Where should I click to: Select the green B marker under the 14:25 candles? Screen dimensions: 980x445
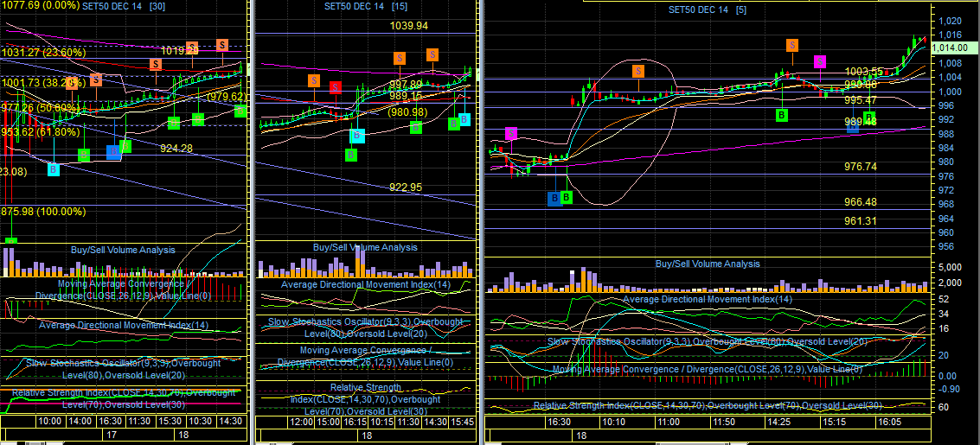(782, 115)
